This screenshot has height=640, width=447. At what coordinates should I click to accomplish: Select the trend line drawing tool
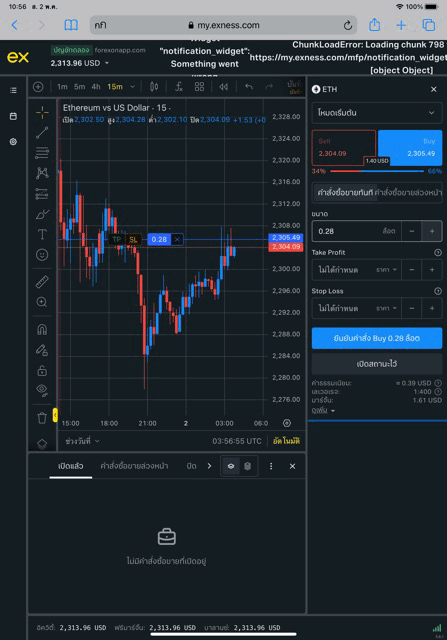tap(42, 133)
